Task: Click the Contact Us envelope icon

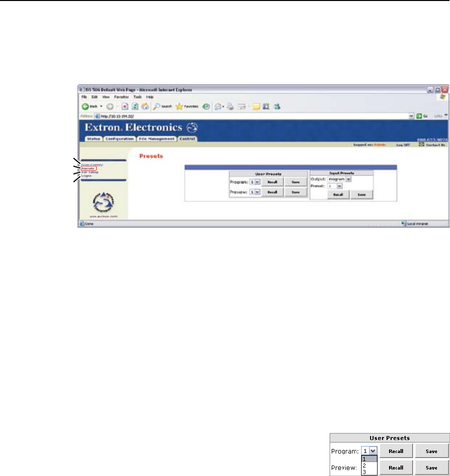Action: [421, 144]
